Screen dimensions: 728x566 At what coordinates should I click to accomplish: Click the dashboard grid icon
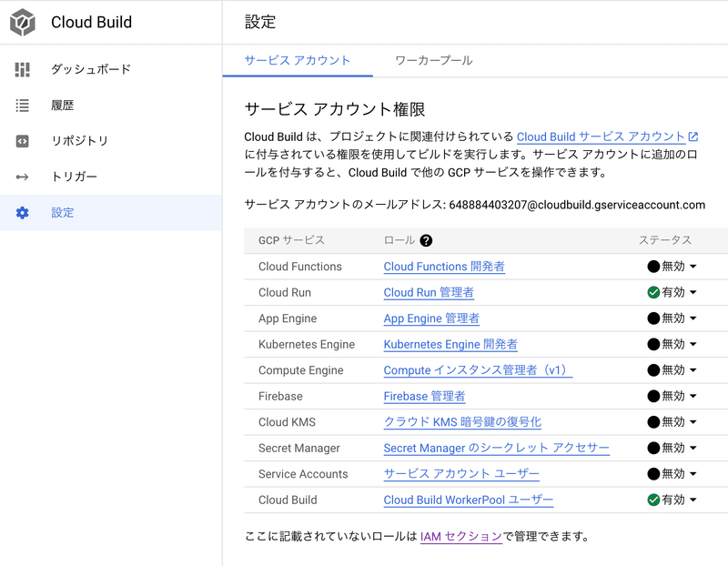(x=22, y=70)
